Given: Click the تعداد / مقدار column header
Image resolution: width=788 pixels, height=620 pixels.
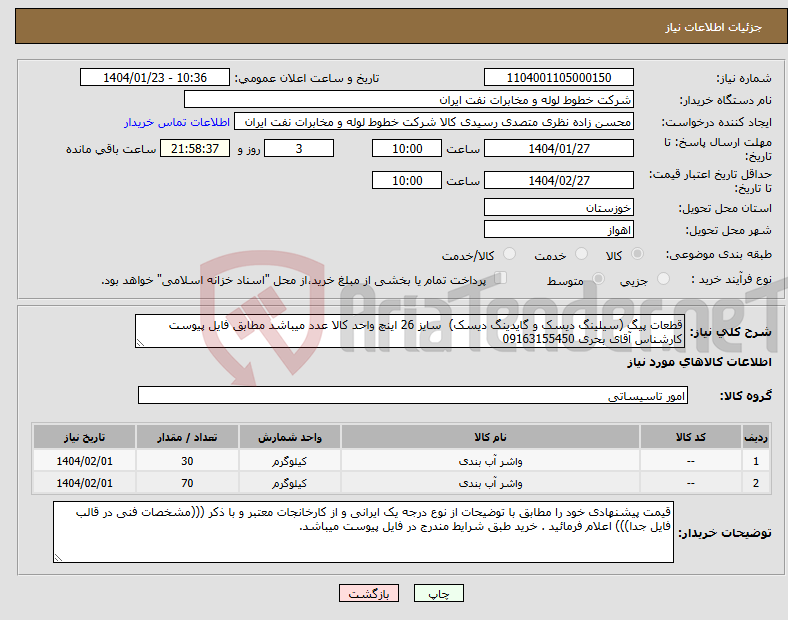Looking at the screenshot, I should click(187, 437).
